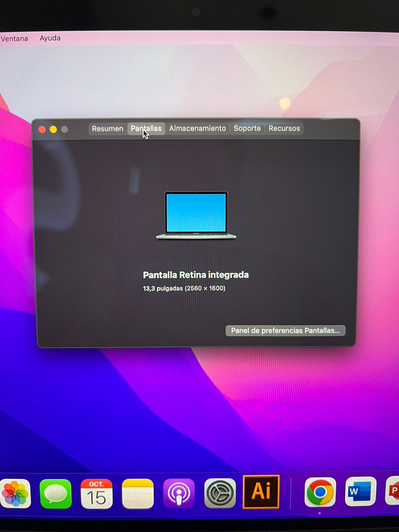
Task: Open Google Chrome from the Dock
Action: click(x=320, y=492)
